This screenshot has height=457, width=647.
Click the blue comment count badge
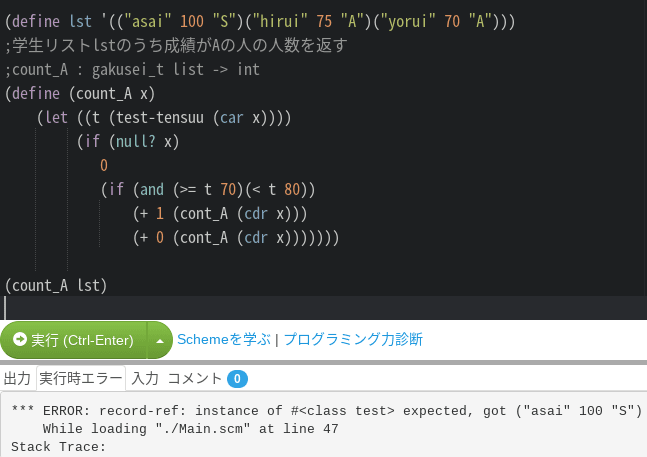pyautogui.click(x=237, y=379)
